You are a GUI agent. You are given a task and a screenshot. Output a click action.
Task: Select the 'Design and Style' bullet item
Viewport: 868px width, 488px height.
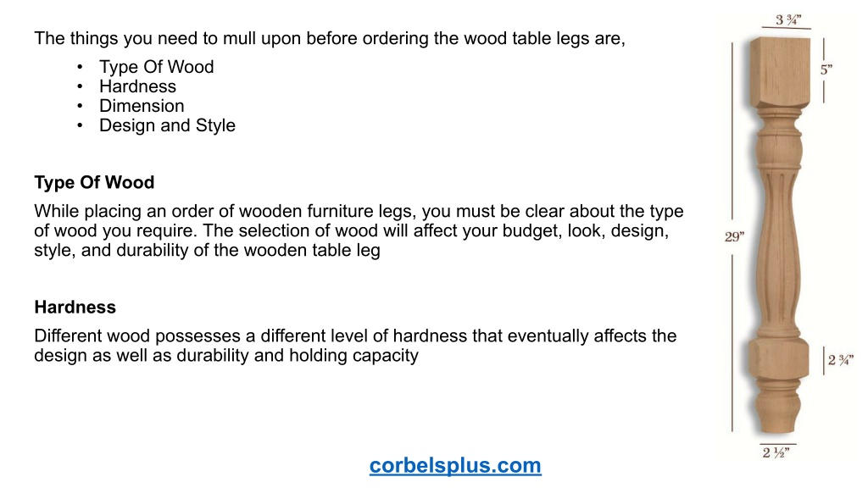pos(167,125)
